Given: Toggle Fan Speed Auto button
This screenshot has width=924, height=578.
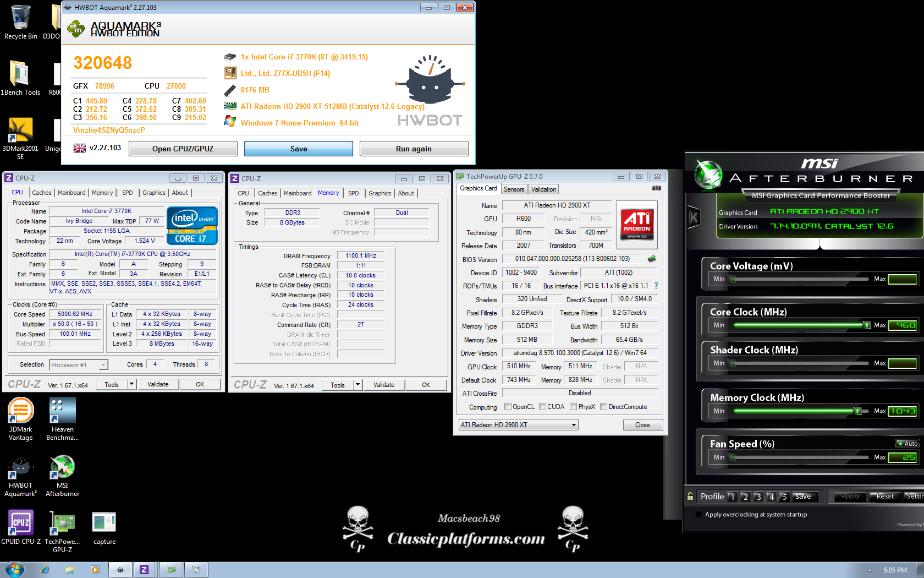Looking at the screenshot, I should tap(907, 444).
